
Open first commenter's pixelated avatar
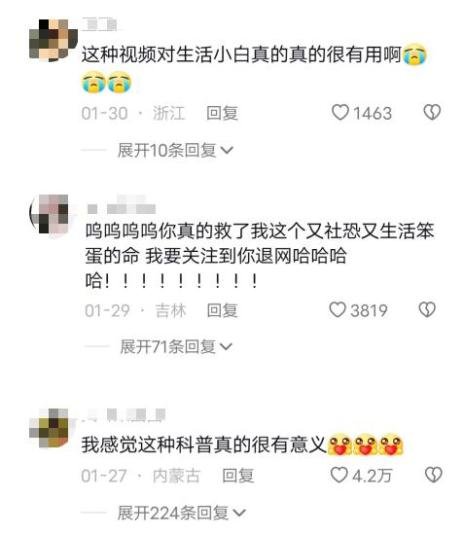click(53, 40)
